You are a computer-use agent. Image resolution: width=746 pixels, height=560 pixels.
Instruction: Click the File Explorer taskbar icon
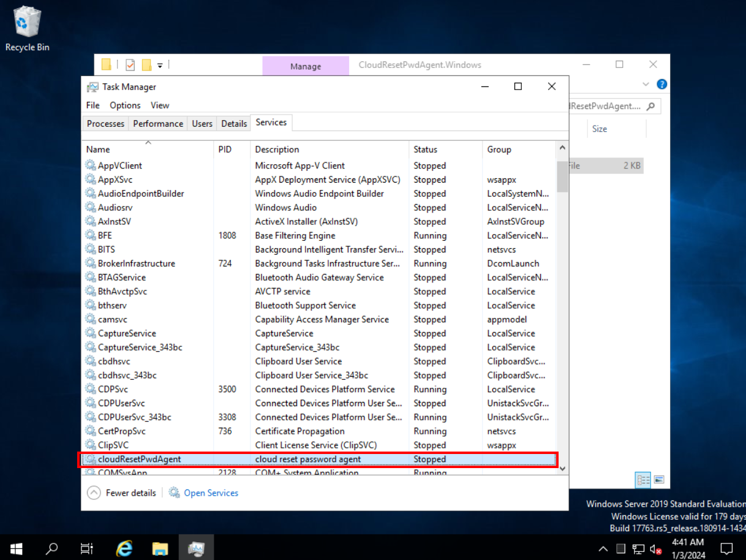[x=160, y=548]
